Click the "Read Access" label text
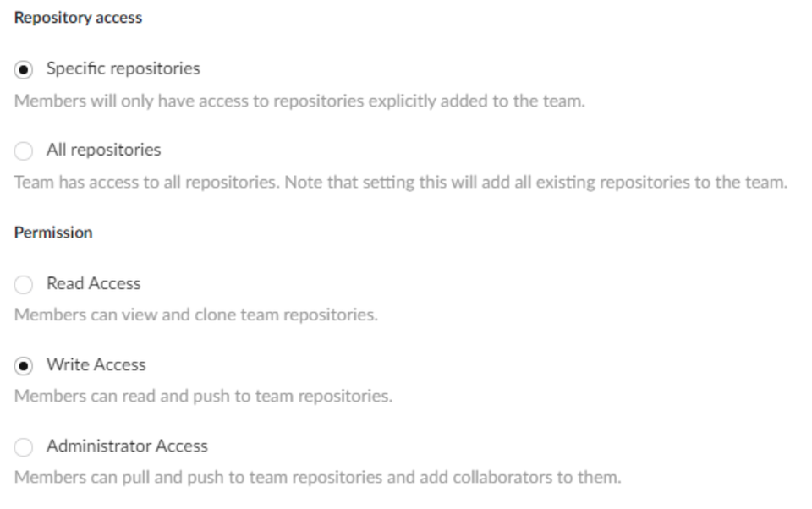812x509 pixels. pyautogui.click(x=93, y=283)
